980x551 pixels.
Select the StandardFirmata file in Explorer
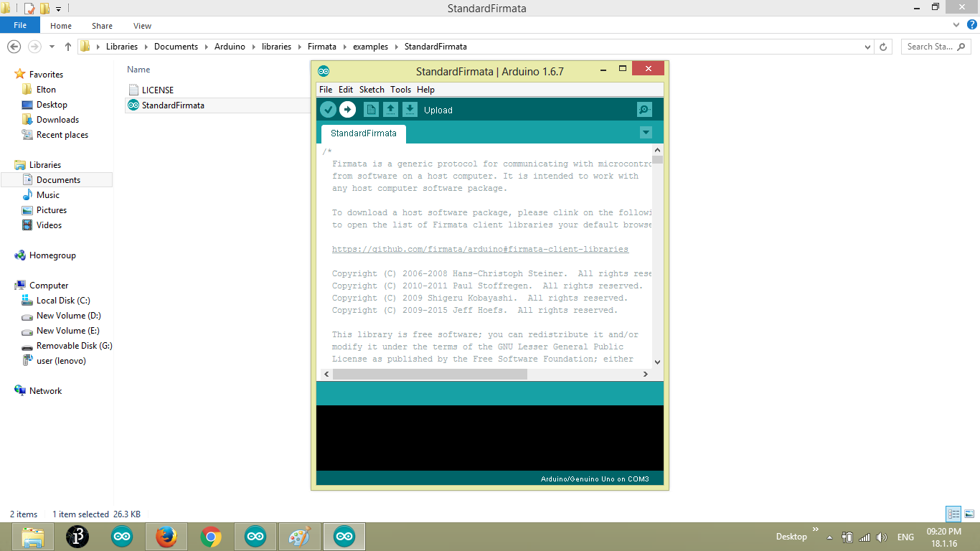click(x=173, y=105)
